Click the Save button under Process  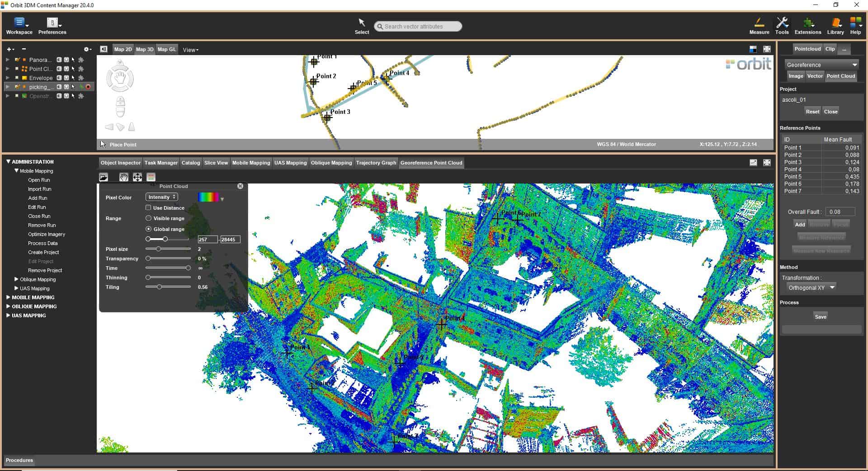coord(820,317)
